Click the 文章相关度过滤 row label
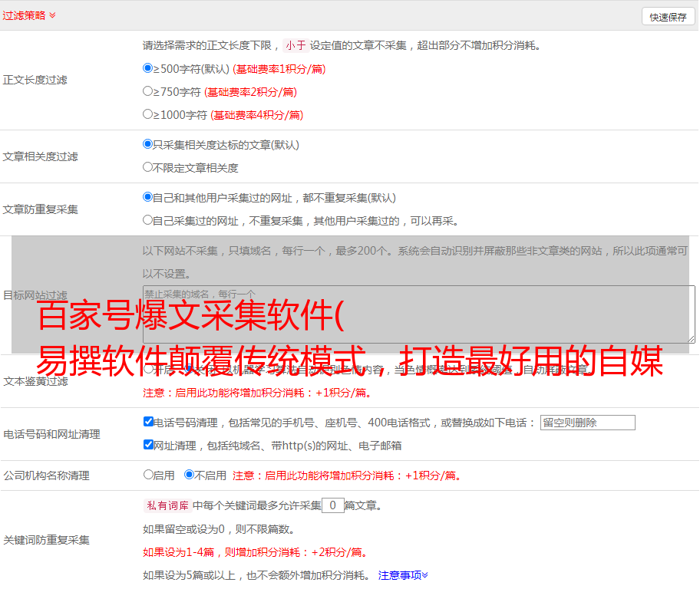 [x=40, y=156]
